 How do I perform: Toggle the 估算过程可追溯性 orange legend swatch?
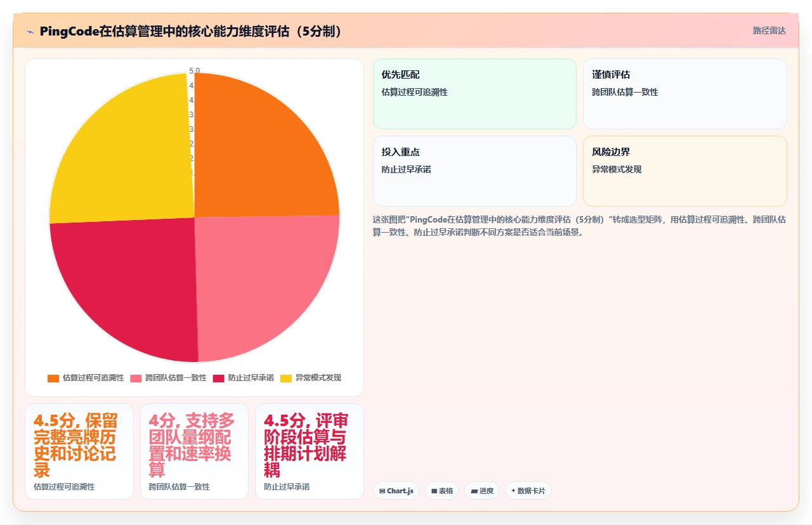tap(53, 378)
